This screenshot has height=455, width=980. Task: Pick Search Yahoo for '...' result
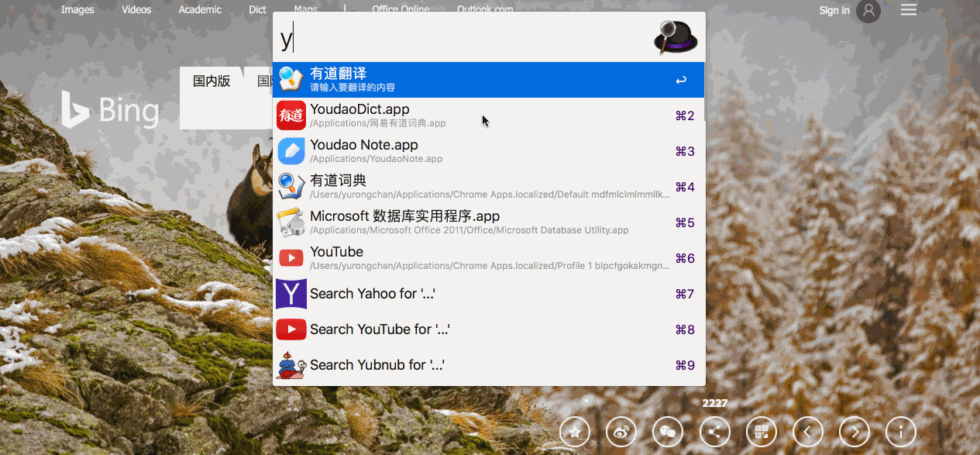[x=489, y=294]
